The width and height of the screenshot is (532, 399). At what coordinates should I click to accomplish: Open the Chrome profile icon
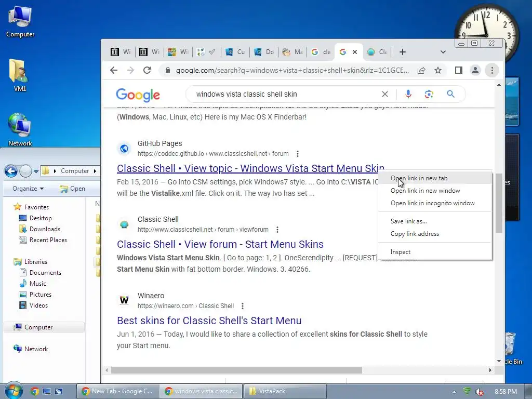pos(475,70)
